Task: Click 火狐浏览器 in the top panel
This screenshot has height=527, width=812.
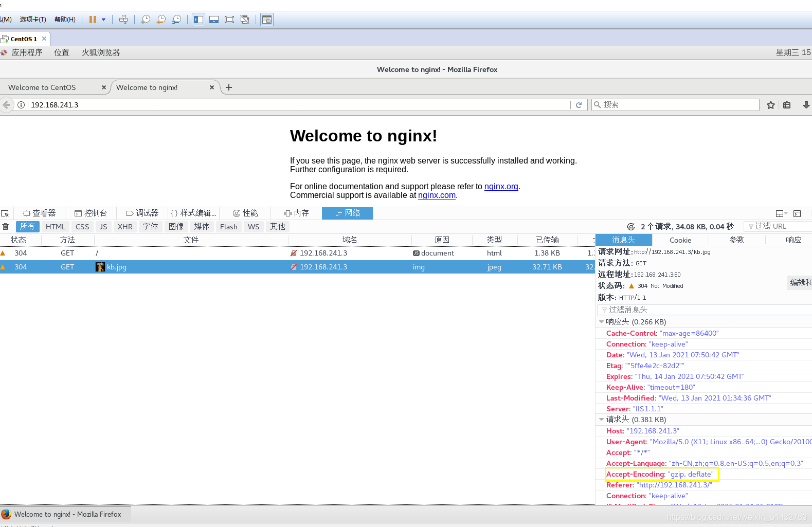Action: point(101,52)
